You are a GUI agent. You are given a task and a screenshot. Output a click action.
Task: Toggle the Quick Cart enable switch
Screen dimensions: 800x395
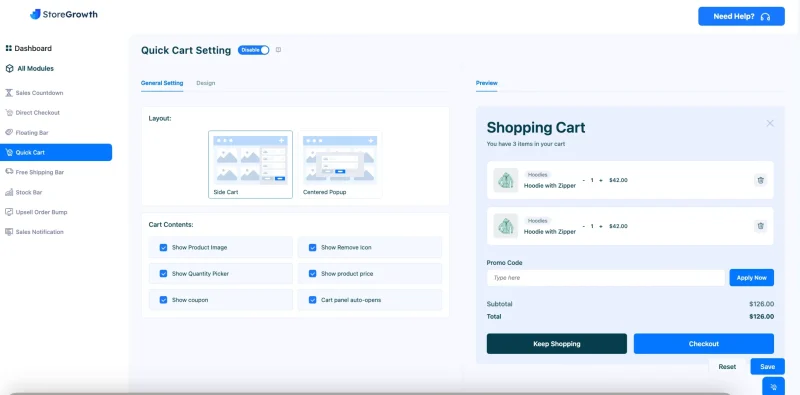254,50
